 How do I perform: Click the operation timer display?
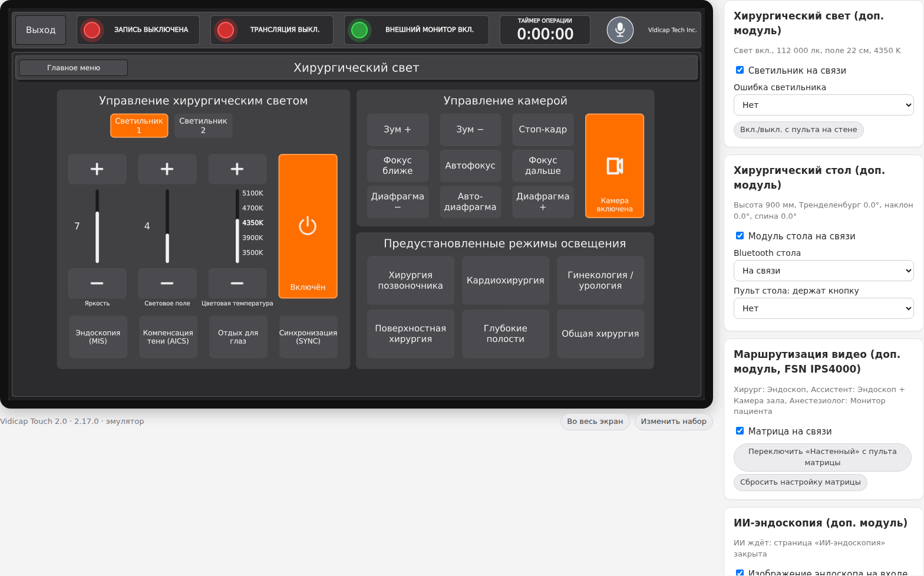tap(545, 30)
